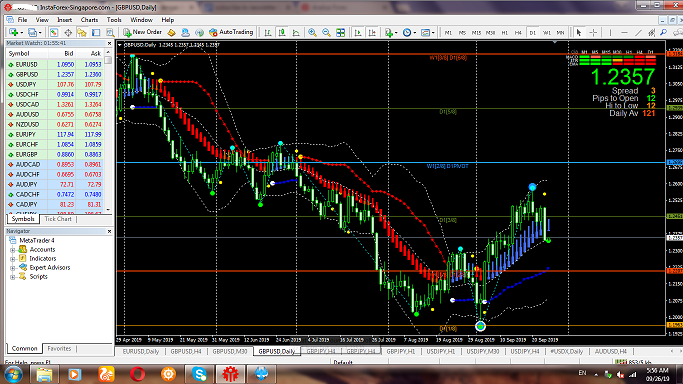The image size is (683, 384).
Task: Toggle the Terminal window icon
Action: pyautogui.click(x=96, y=32)
